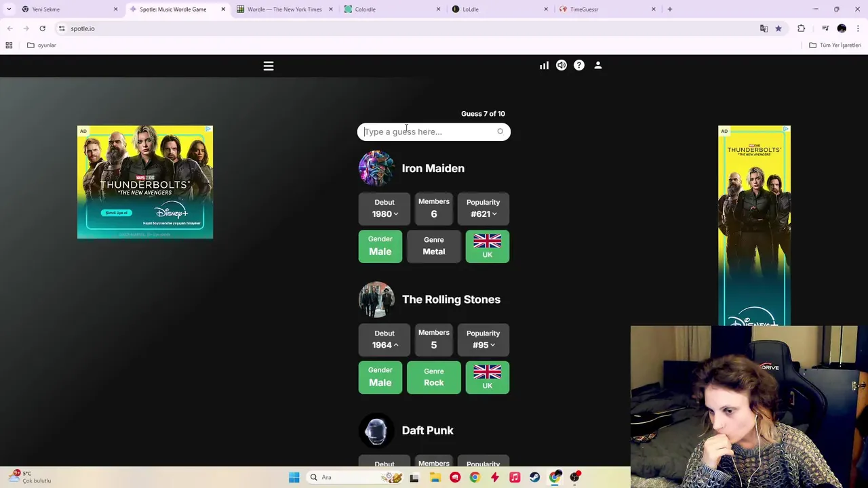Close the left ad via AdChoices icon
This screenshot has height=488, width=868.
pyautogui.click(x=209, y=129)
